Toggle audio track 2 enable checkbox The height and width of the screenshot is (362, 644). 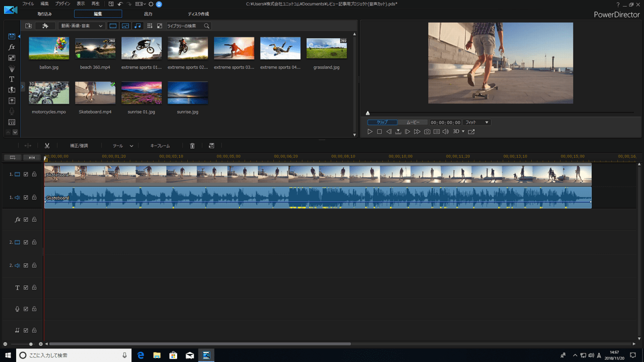click(26, 265)
